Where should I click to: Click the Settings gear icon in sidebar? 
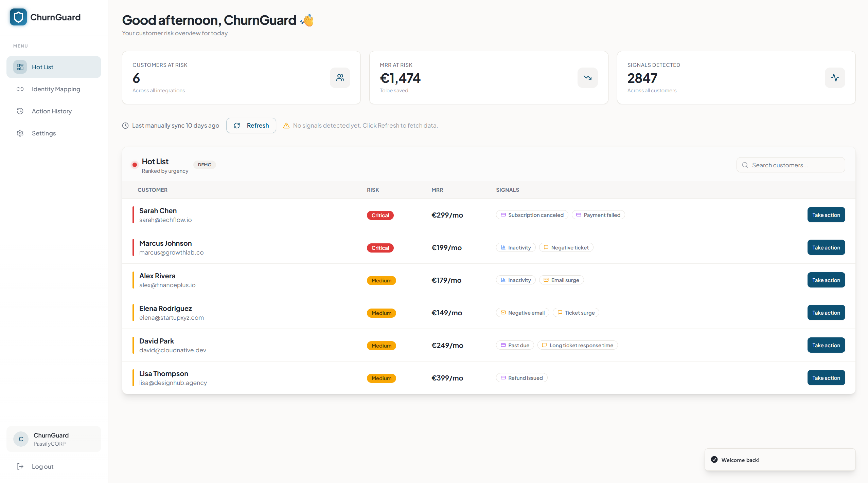point(20,133)
